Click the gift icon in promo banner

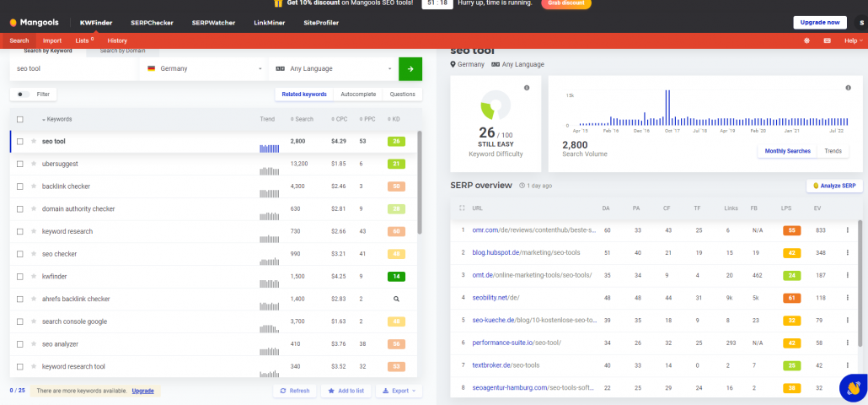point(278,3)
